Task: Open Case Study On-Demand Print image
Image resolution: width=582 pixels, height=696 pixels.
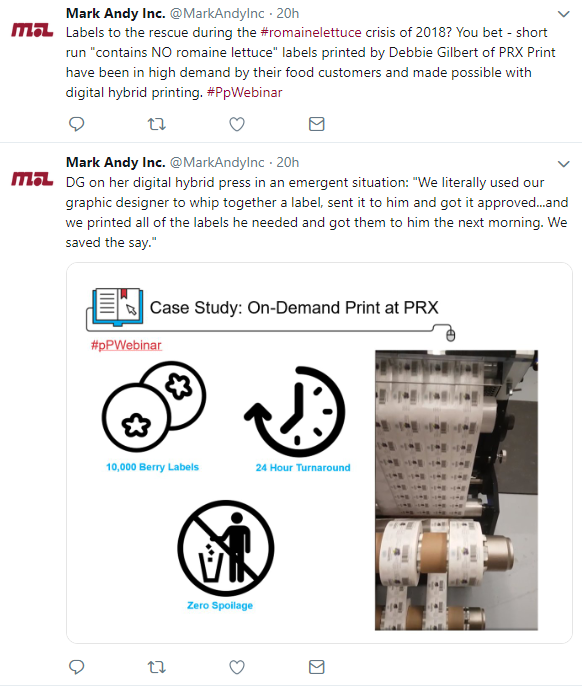Action: (x=319, y=453)
